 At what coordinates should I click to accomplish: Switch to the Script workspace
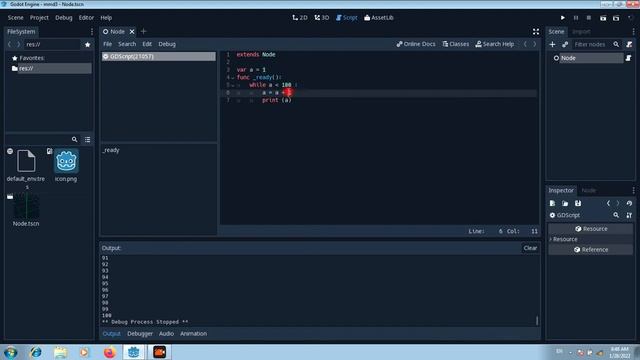347,18
